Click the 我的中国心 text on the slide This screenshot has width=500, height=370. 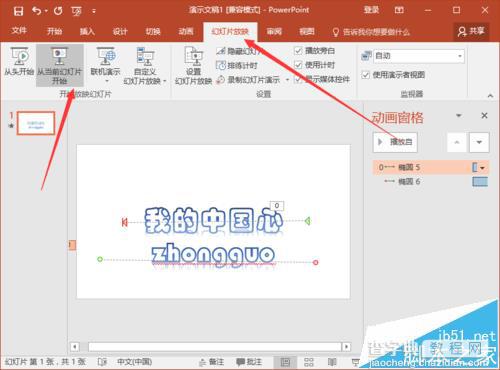214,220
